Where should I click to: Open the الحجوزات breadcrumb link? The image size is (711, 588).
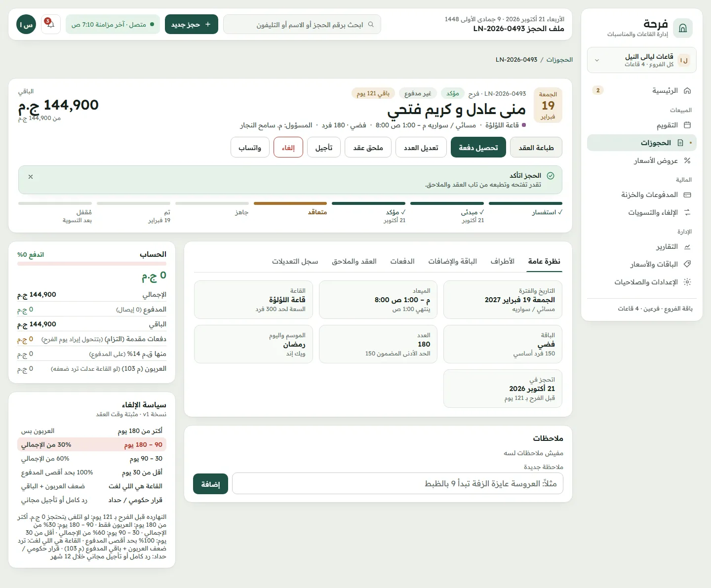click(x=559, y=60)
